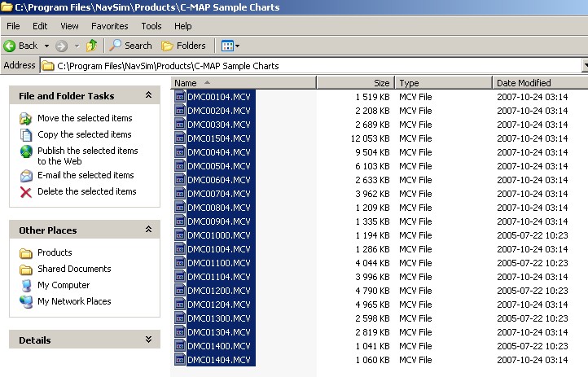Image resolution: width=588 pixels, height=377 pixels.
Task: Click the file icon of DMC00704.MCV
Action: point(180,194)
